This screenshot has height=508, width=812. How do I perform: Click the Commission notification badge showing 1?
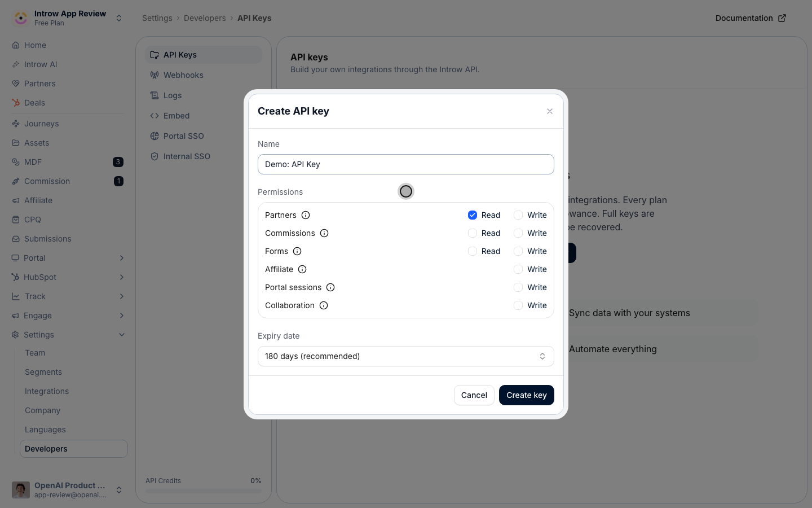[x=118, y=181]
